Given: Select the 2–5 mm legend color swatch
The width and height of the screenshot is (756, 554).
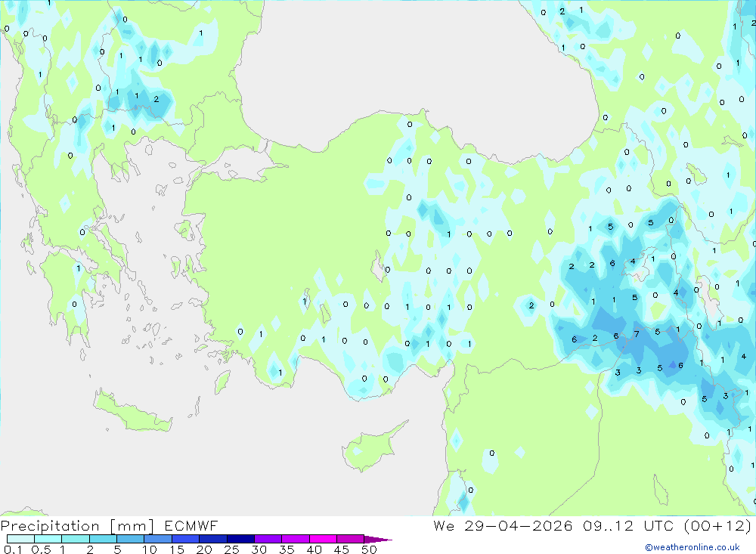Looking at the screenshot, I should [x=103, y=539].
